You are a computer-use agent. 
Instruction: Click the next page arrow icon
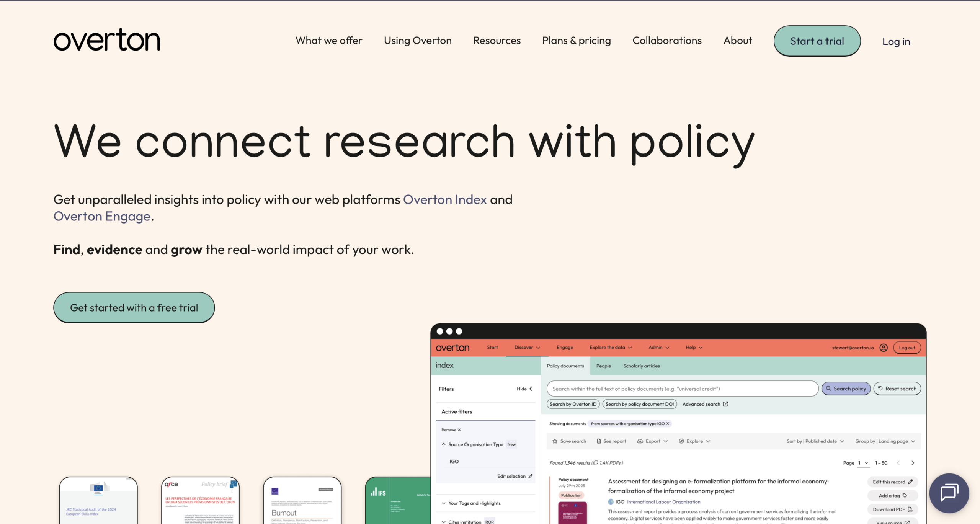point(913,463)
